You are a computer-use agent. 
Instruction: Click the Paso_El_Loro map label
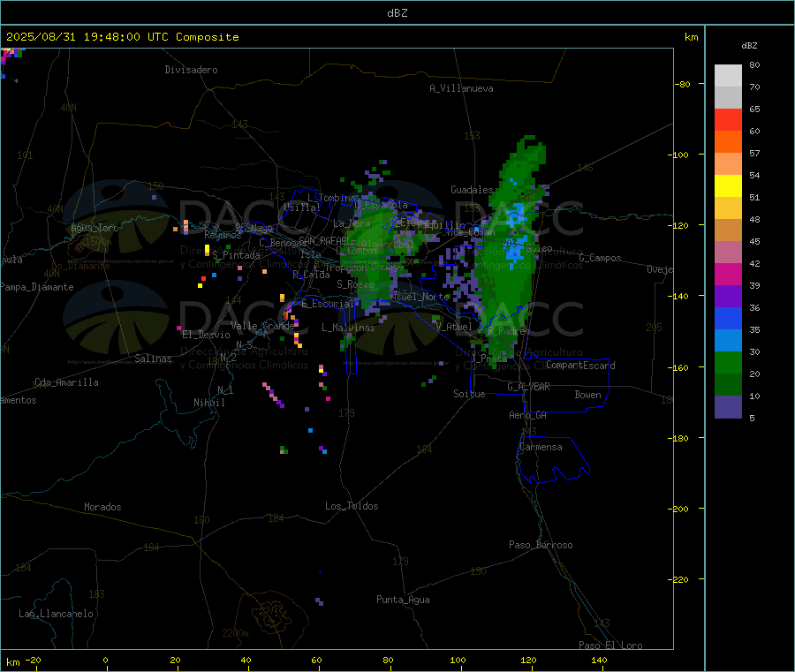point(611,646)
